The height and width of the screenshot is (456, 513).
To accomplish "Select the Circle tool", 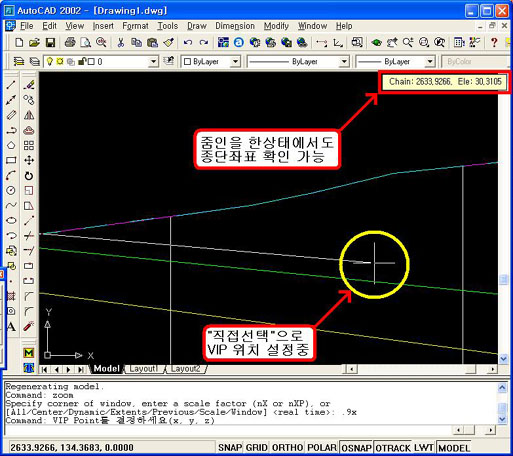I will (11, 190).
